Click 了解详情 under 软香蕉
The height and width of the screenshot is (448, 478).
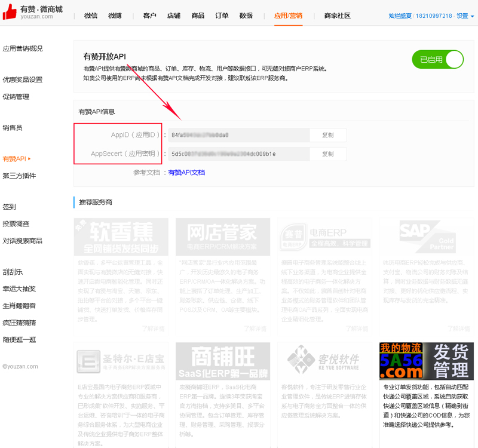tap(154, 329)
